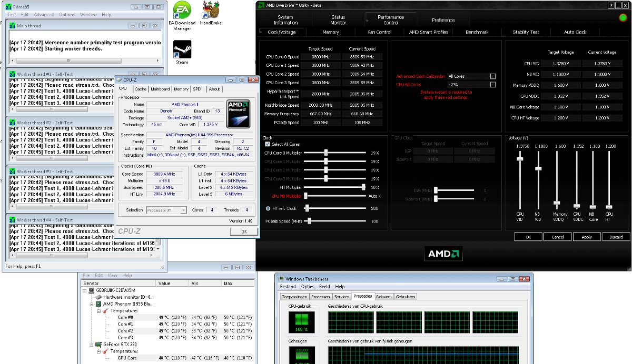Click the NB VID voltage slider handle
Image resolution: width=632 pixels, height=364 pixels.
coord(538,168)
